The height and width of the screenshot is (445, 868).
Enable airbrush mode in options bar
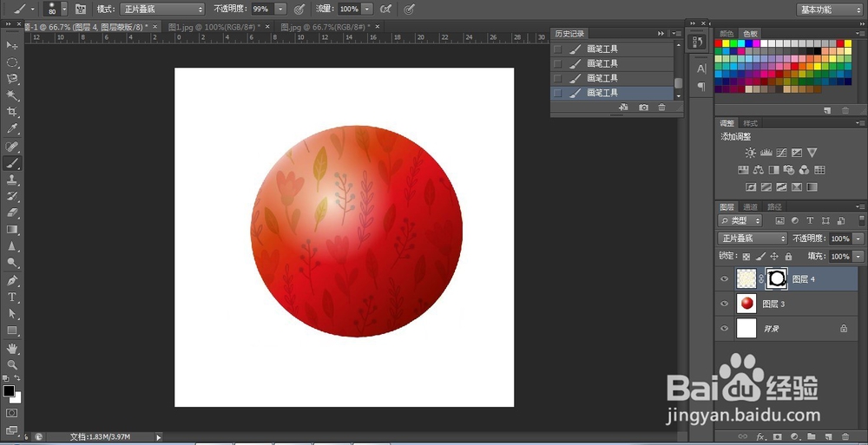386,9
